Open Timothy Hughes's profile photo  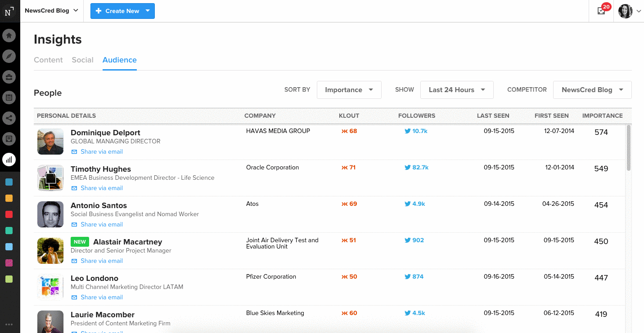point(50,178)
